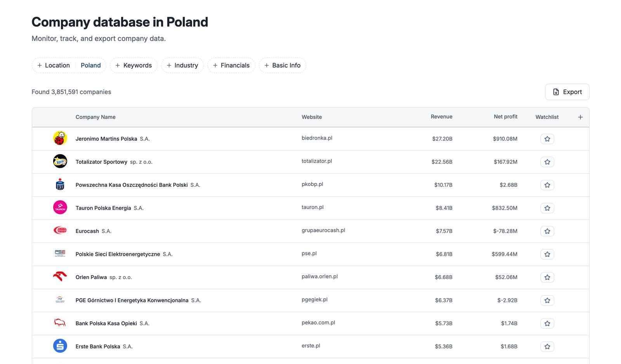Export the company data

[x=567, y=92]
